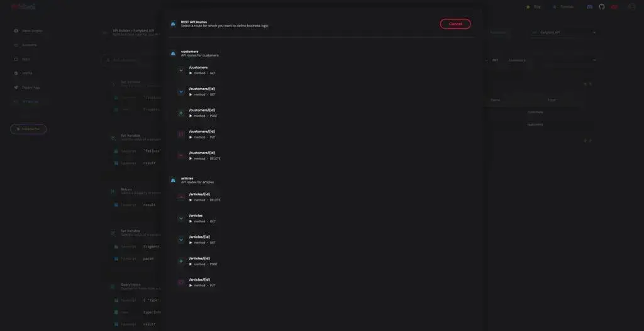The height and width of the screenshot is (331, 644).
Task: Click the customers API group icon
Action: click(173, 53)
